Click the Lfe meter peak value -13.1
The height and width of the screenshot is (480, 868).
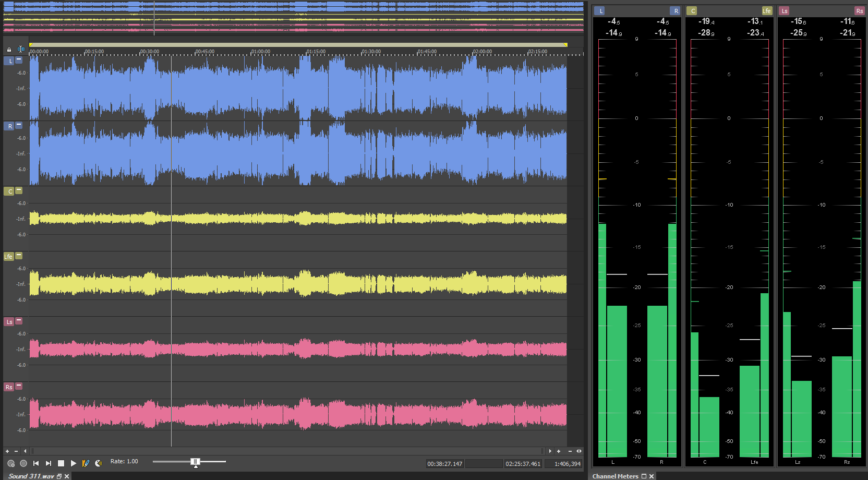(755, 21)
